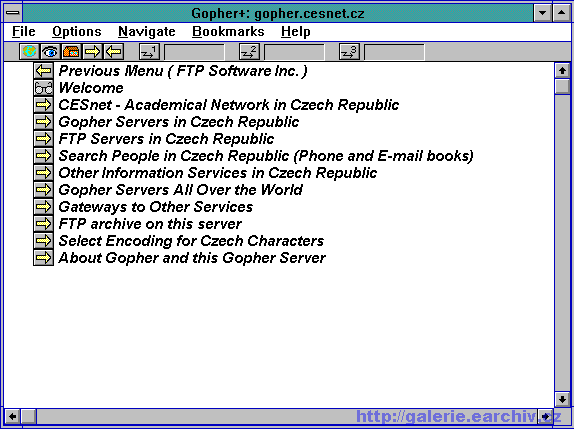Click the numbered jump button 3
The height and width of the screenshot is (429, 574).
click(350, 52)
